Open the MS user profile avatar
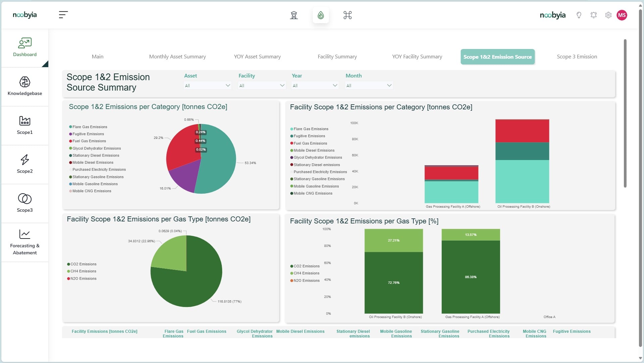This screenshot has width=644, height=363. click(622, 15)
